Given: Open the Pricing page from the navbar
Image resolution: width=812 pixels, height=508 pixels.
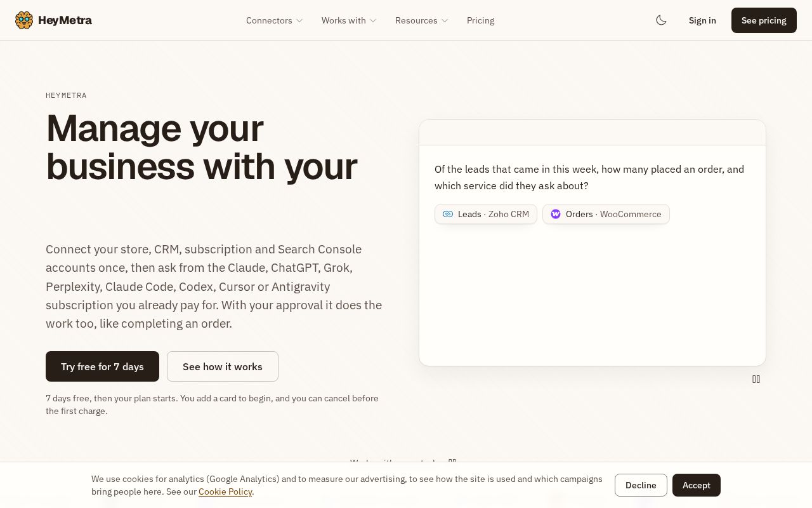Looking at the screenshot, I should point(481,20).
